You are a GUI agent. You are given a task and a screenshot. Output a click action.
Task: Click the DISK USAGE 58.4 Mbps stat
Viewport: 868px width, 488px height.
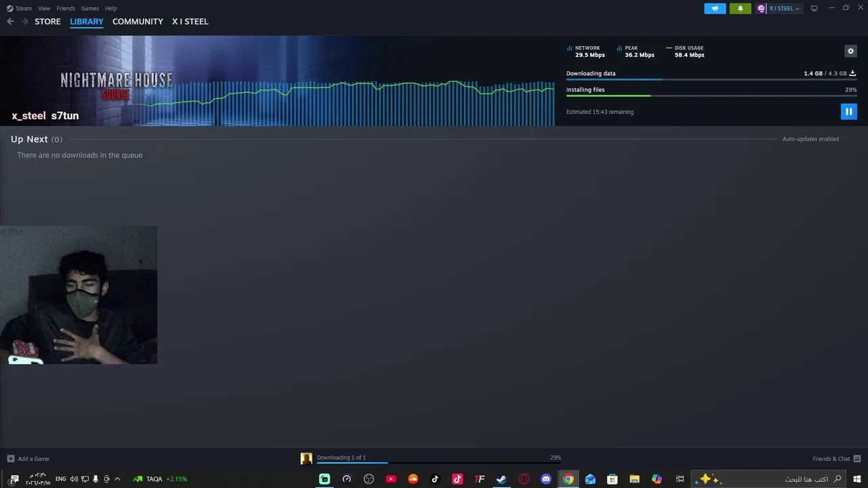click(686, 52)
